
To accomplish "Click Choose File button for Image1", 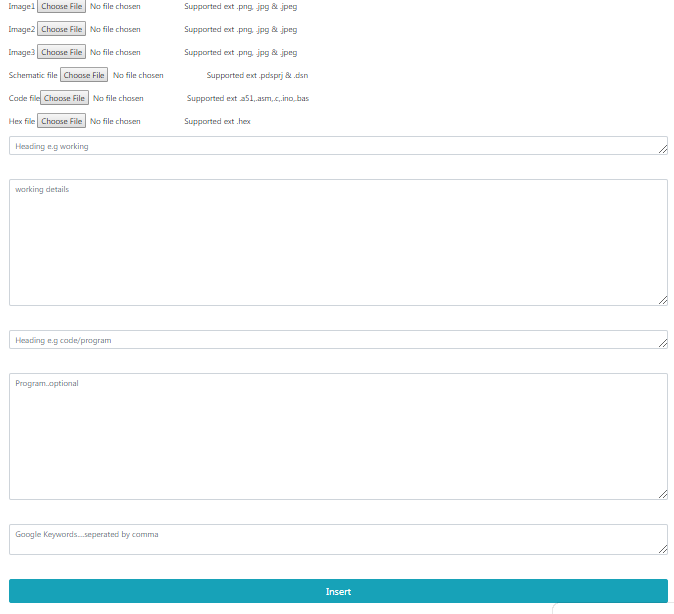I will (x=61, y=6).
